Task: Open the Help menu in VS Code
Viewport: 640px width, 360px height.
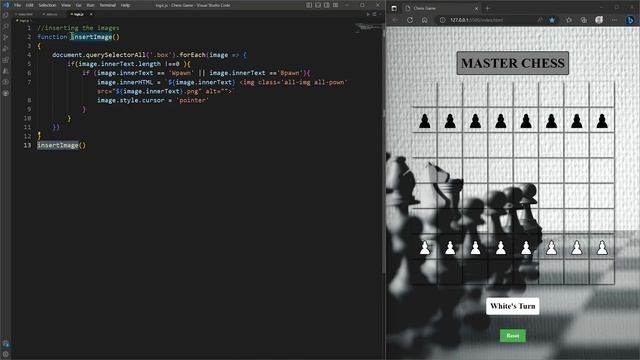Action: tap(125, 5)
